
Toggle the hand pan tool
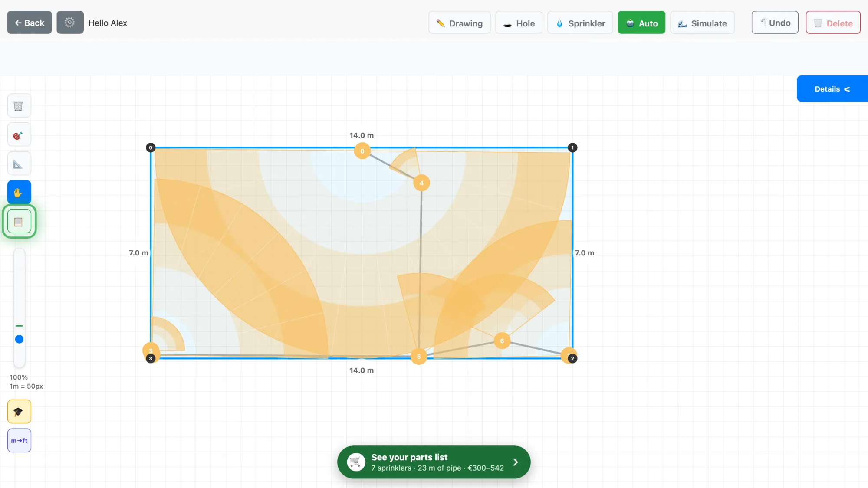click(19, 192)
